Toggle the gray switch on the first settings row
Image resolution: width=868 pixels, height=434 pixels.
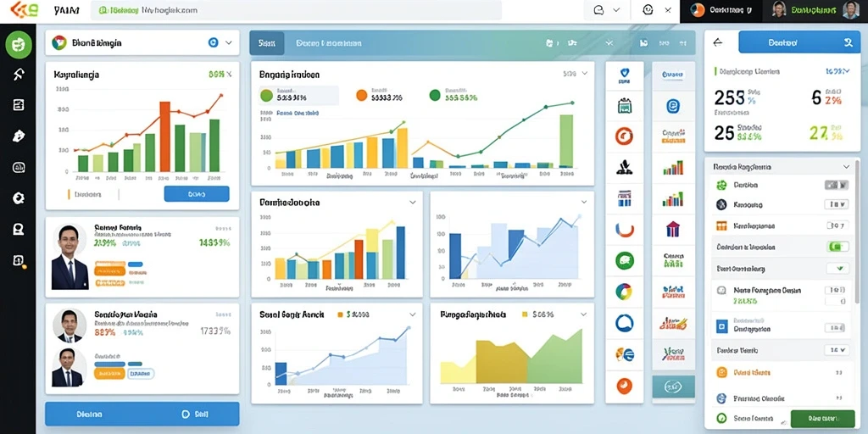[x=836, y=185]
